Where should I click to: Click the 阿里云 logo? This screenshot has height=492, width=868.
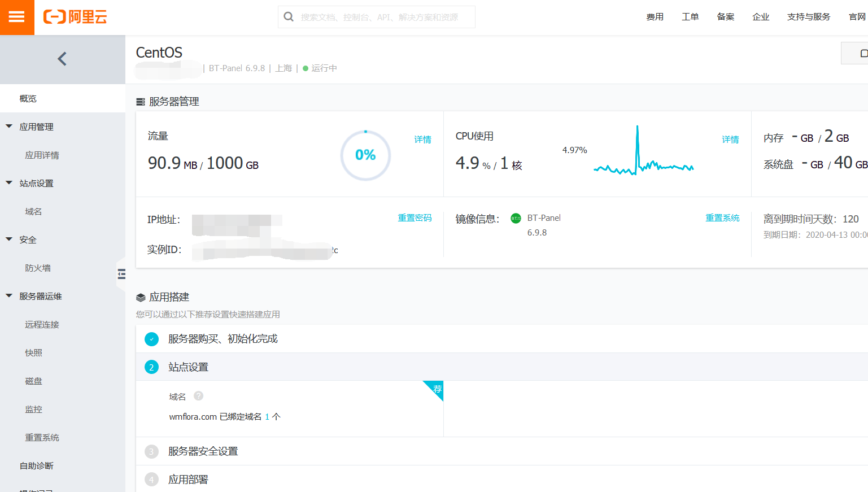76,17
